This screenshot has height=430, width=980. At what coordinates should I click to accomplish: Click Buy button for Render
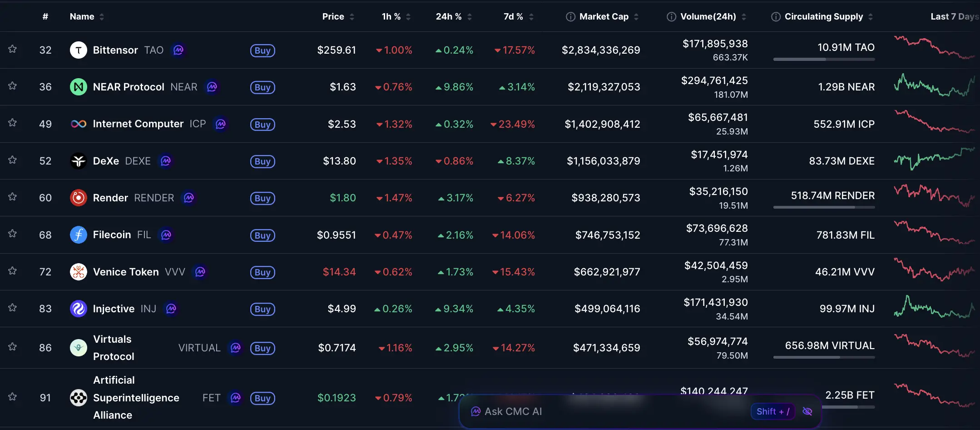[262, 198]
